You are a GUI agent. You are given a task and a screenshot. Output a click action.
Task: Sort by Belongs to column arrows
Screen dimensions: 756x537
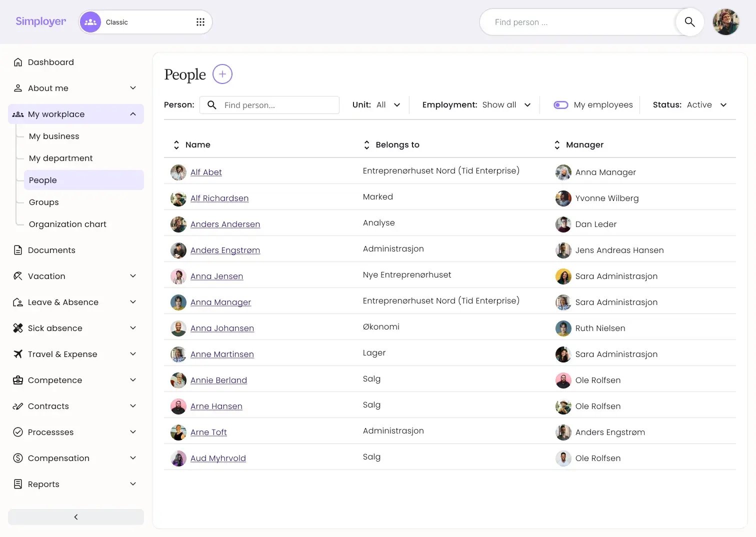366,145
